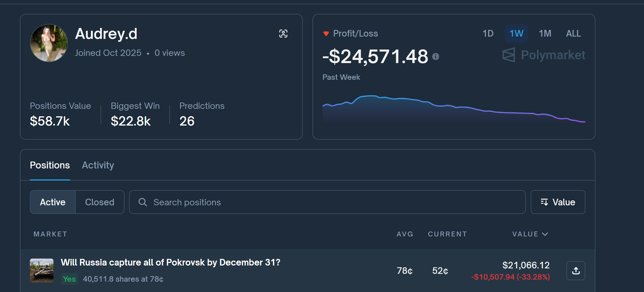Show Active positions
This screenshot has width=644, height=292.
click(53, 202)
